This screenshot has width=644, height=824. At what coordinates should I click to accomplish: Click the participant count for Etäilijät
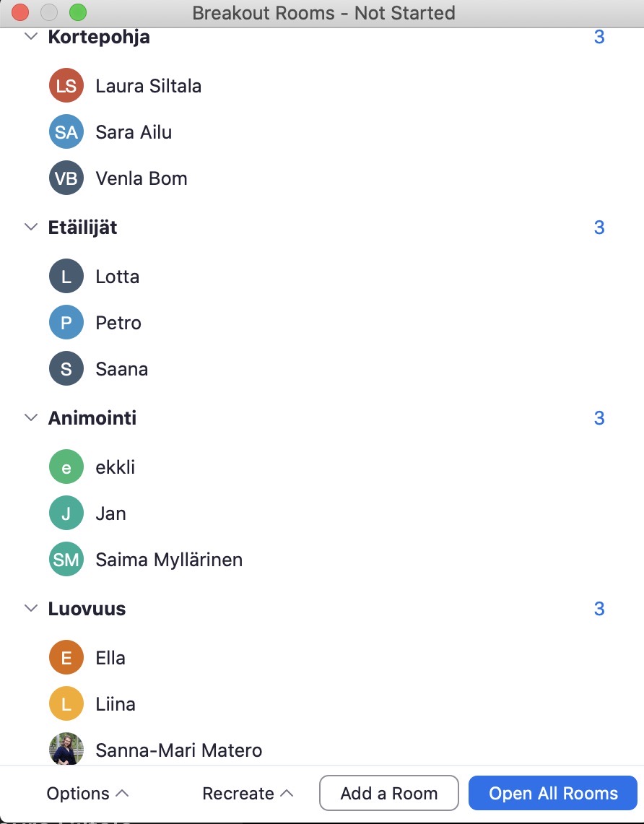point(599,227)
